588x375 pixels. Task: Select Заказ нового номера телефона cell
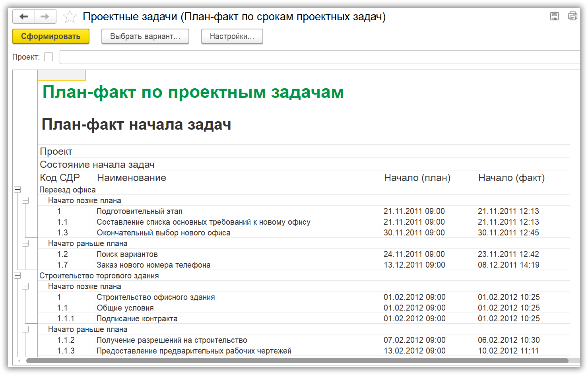(239, 265)
